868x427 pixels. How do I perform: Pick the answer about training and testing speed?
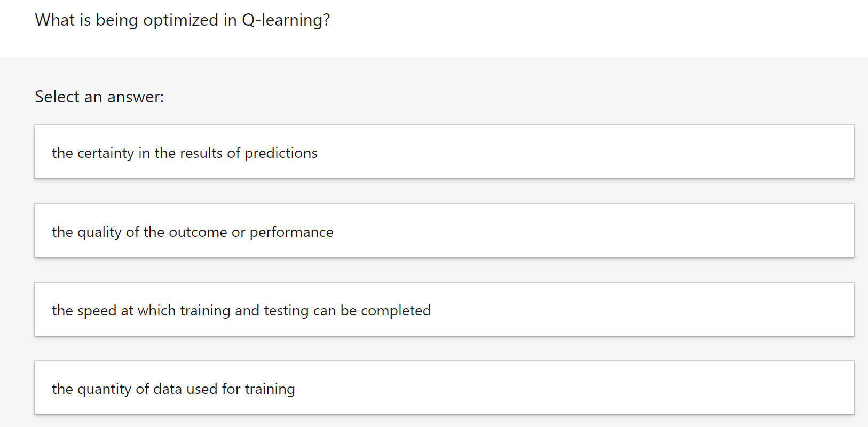(444, 310)
